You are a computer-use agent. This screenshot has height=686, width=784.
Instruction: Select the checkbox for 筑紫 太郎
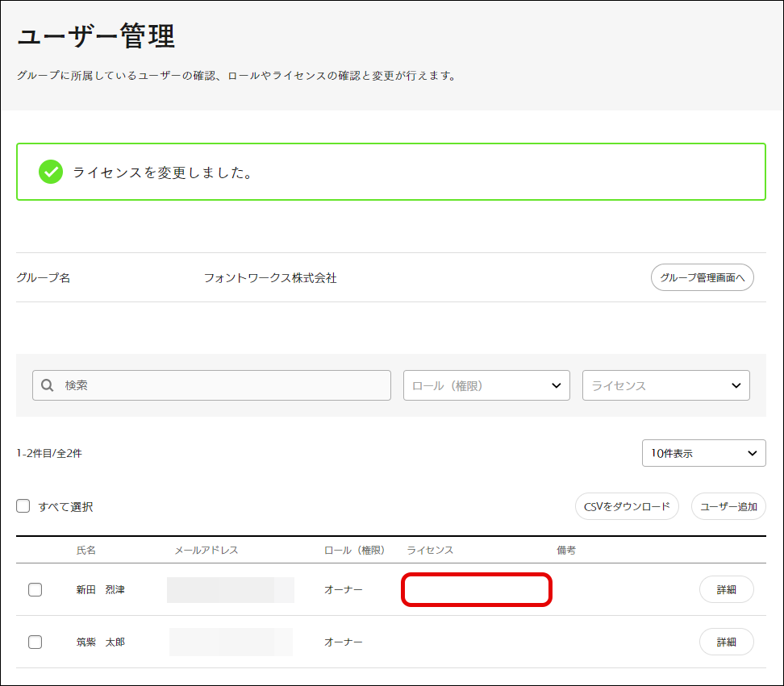[35, 642]
